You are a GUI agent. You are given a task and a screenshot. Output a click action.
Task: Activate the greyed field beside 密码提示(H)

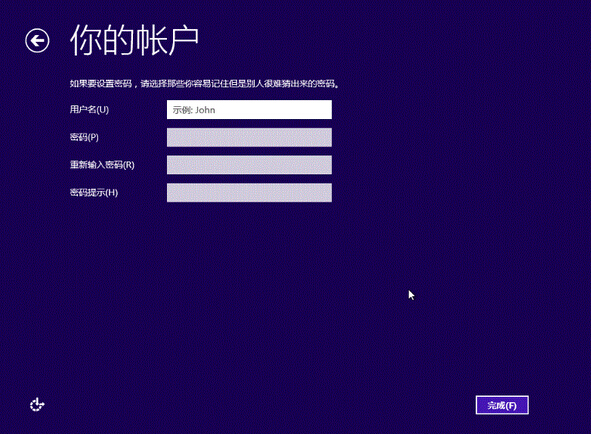coord(249,193)
